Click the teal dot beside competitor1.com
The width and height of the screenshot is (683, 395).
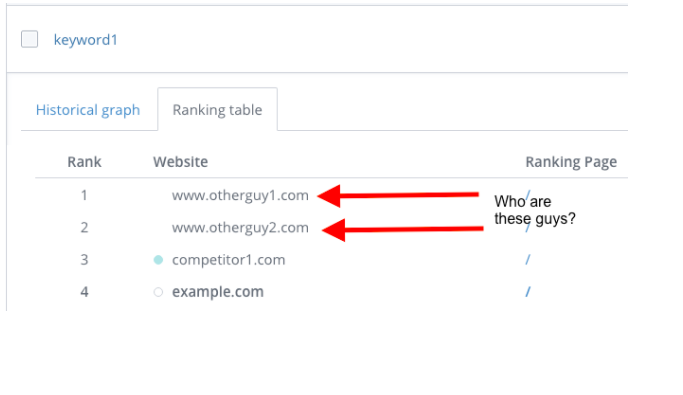tap(158, 260)
